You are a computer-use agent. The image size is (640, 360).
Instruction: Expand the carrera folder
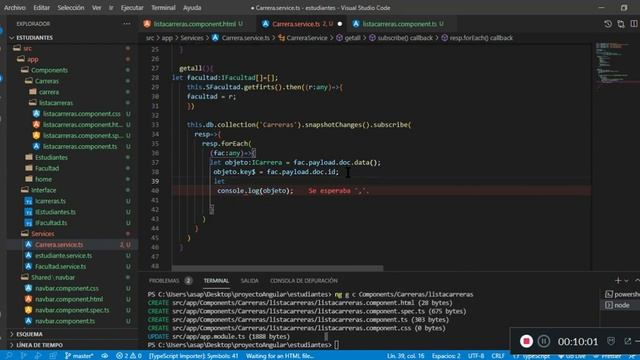(x=49, y=92)
